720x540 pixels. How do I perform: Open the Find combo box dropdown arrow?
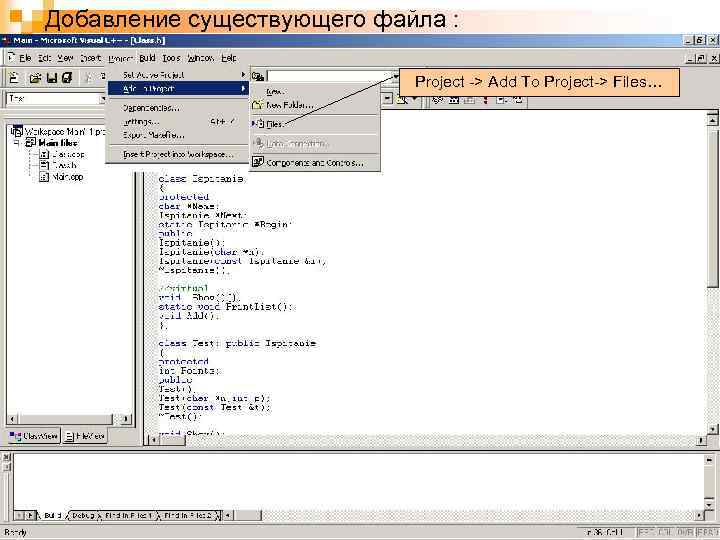coord(395,76)
